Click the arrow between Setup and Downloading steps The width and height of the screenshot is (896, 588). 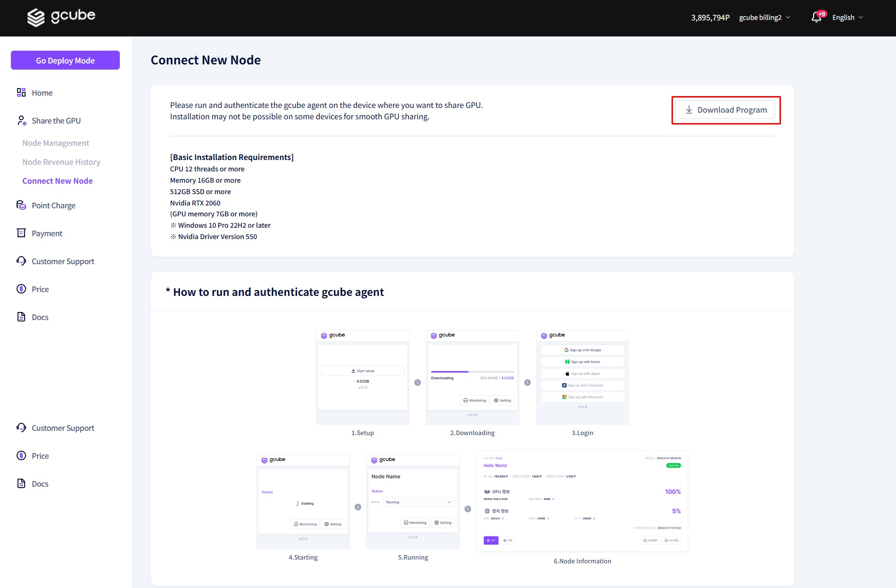tap(418, 383)
